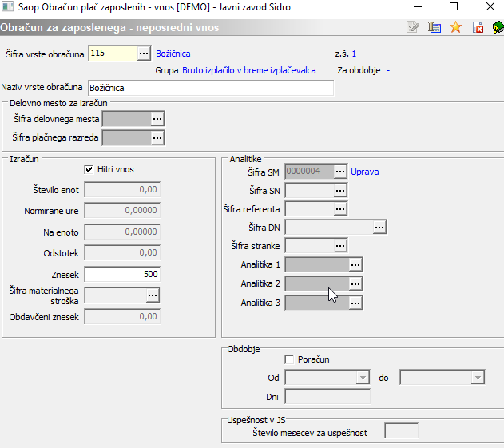Click the yellow star favorites icon
The height and width of the screenshot is (448, 504).
pyautogui.click(x=456, y=28)
